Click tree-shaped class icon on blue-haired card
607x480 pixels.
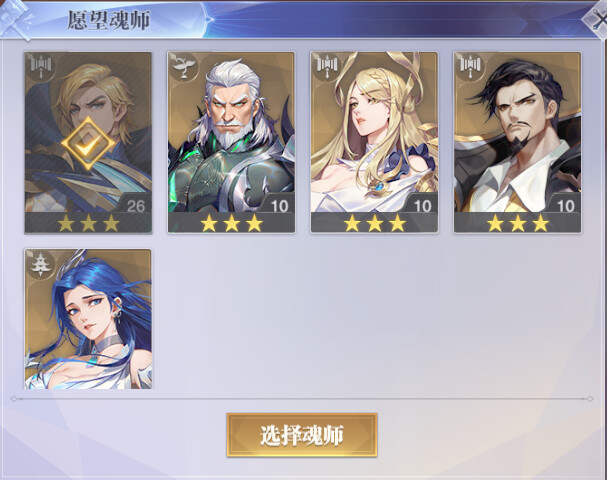(41, 265)
